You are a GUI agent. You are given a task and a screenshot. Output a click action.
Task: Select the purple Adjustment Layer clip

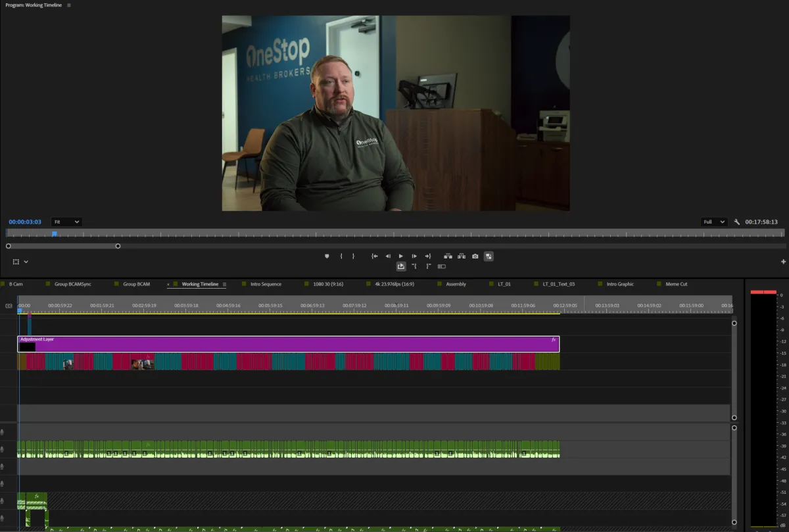[288, 344]
